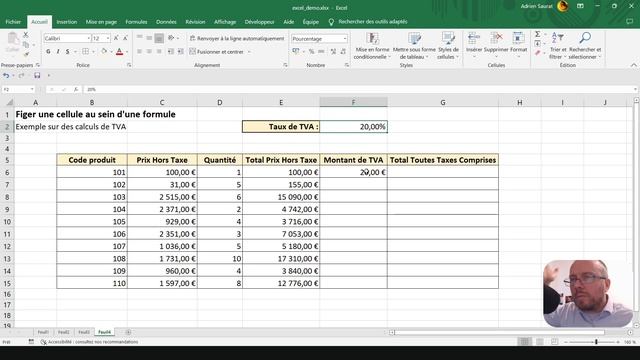Viewport: 640px width, 360px height.
Task: Click the Select All corner triangle
Action: coord(9,102)
